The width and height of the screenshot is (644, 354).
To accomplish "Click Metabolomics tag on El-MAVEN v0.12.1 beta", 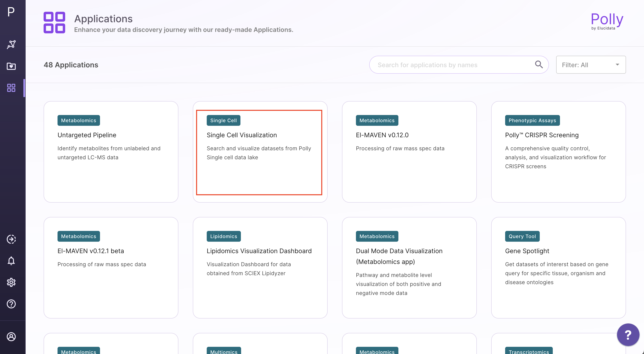I will click(78, 236).
